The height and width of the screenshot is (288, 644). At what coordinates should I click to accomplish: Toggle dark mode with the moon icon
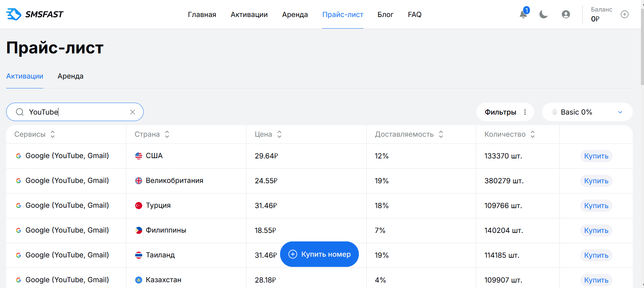point(544,14)
